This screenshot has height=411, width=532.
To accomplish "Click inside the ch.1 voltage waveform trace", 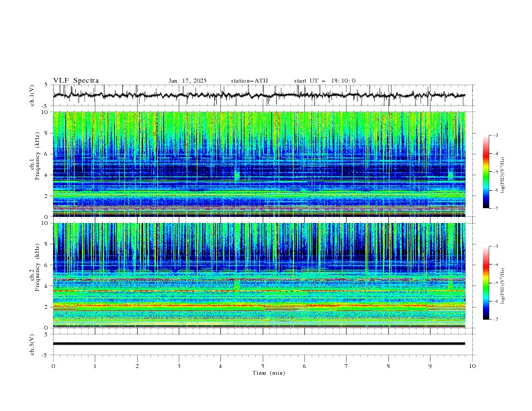I will click(x=259, y=95).
